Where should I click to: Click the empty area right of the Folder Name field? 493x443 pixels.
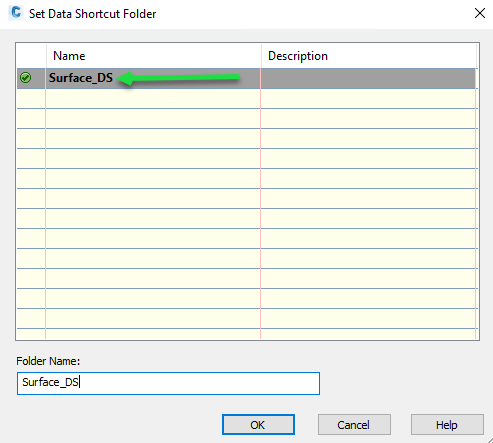coord(400,383)
